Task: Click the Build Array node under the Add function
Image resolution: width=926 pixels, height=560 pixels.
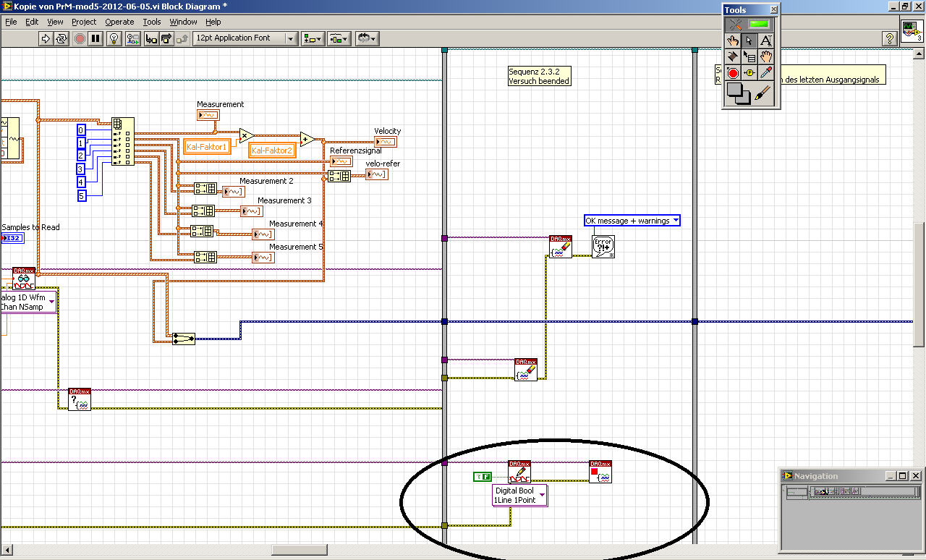Action: point(339,176)
